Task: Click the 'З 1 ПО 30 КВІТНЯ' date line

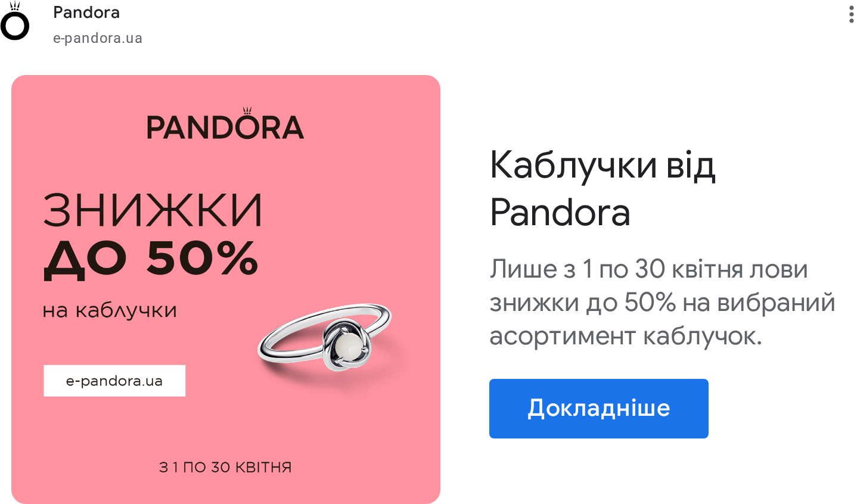Action: click(225, 468)
